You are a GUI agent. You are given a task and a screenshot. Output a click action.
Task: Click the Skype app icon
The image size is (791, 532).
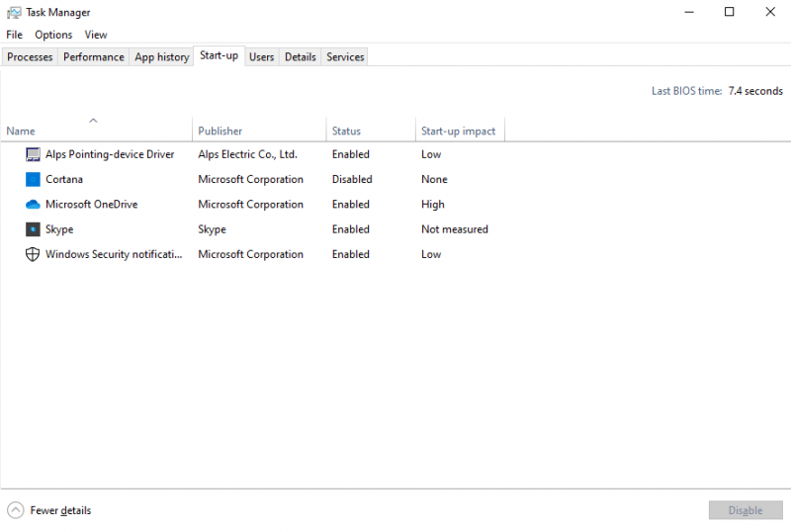33,229
